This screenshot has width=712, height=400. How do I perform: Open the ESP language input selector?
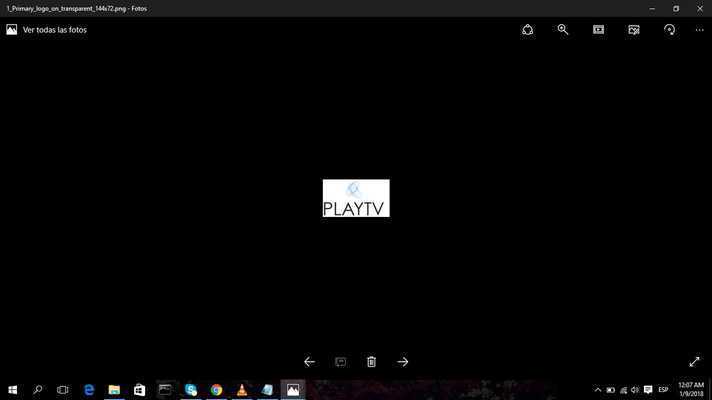[663, 390]
